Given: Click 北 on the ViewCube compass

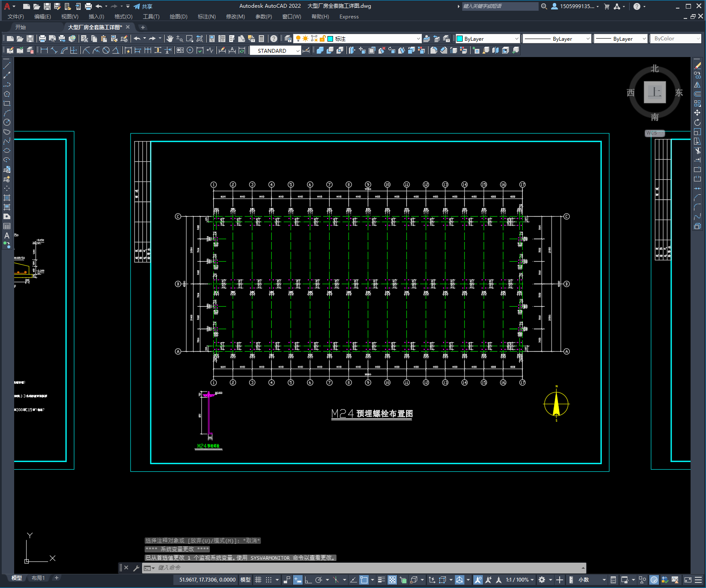Looking at the screenshot, I should pyautogui.click(x=654, y=69).
